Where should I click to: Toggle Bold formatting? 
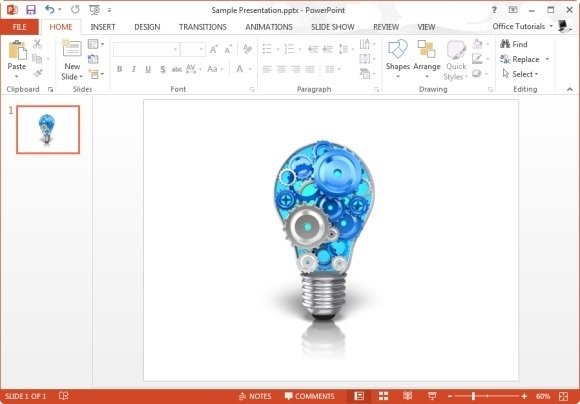tap(119, 69)
